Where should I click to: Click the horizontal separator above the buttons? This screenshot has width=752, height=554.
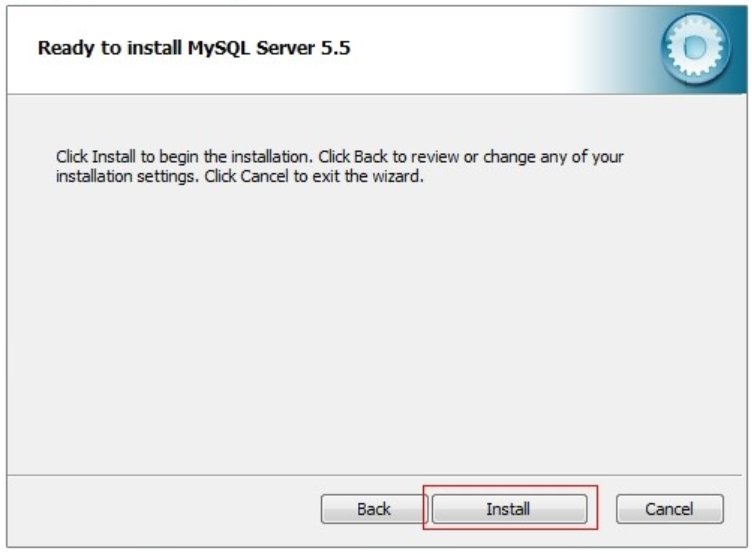point(375,475)
